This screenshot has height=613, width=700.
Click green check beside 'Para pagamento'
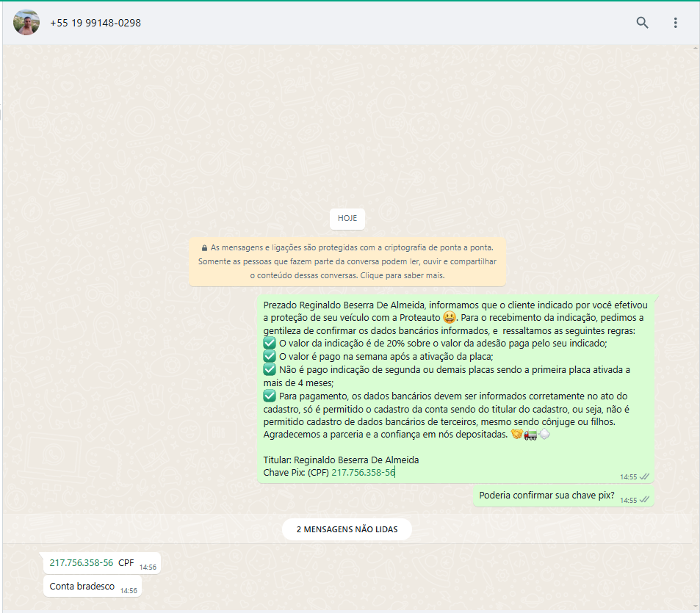click(270, 396)
